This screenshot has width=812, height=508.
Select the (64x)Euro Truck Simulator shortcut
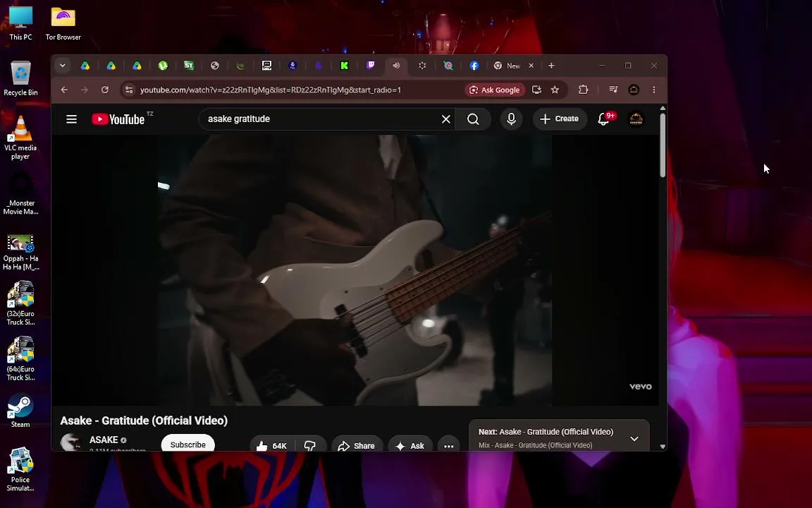click(20, 358)
